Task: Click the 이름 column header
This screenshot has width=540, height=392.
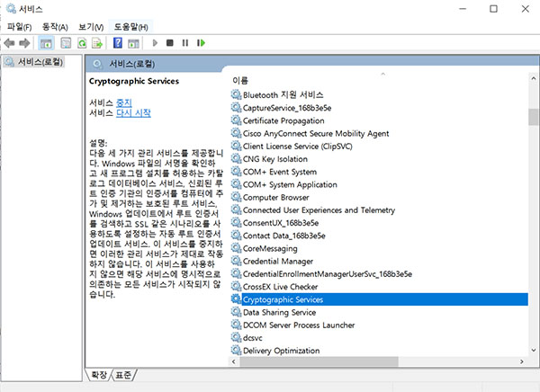Action: [x=240, y=81]
